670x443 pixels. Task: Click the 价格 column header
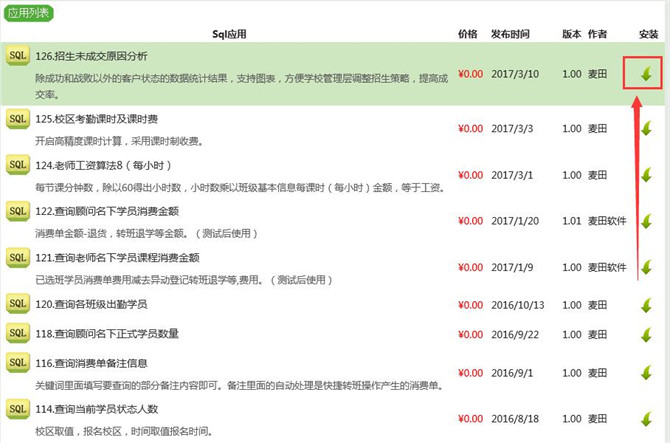point(467,34)
